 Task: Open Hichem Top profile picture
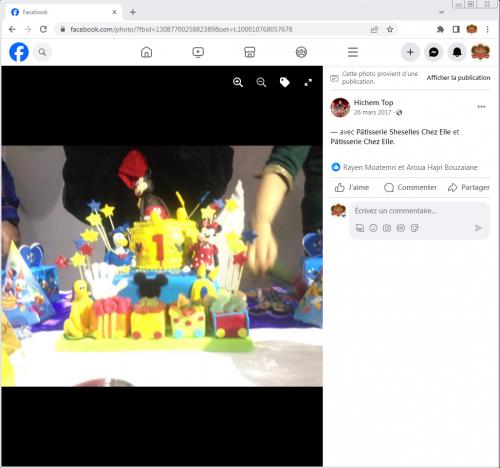point(340,107)
